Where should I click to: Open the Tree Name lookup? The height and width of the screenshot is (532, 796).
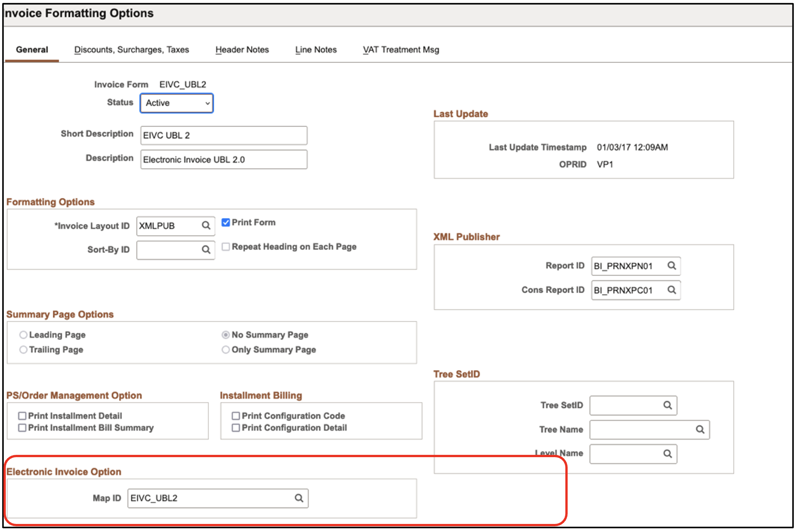(x=700, y=430)
